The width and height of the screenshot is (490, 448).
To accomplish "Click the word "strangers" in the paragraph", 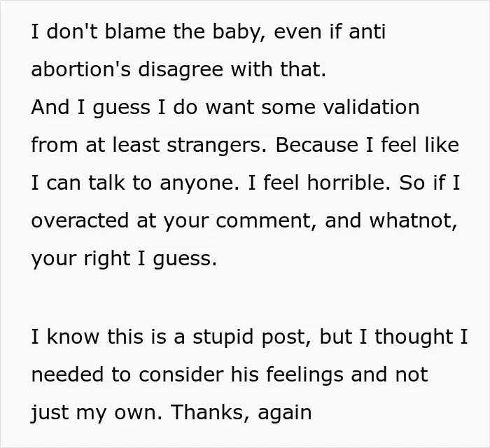I will [x=214, y=146].
